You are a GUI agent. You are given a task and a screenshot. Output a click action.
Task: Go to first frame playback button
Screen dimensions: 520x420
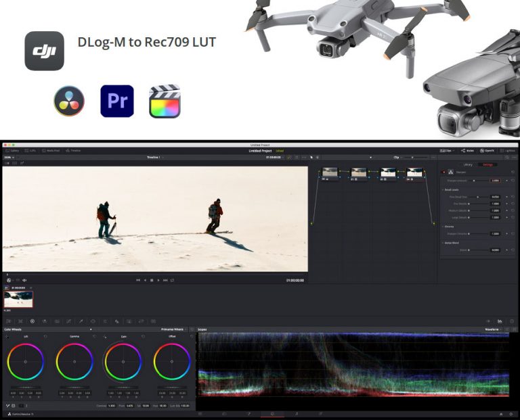point(138,280)
